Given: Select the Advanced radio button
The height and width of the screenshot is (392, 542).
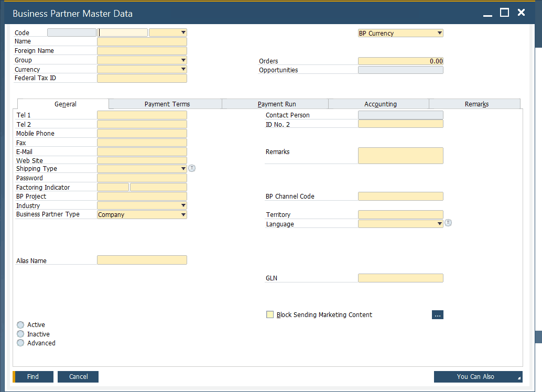Looking at the screenshot, I should pyautogui.click(x=20, y=343).
